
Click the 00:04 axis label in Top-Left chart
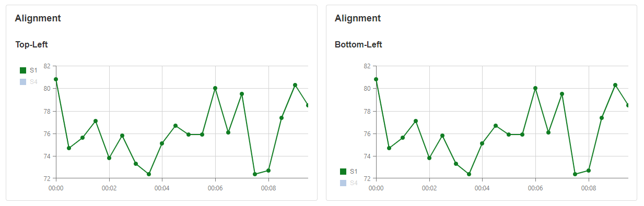[x=162, y=187]
